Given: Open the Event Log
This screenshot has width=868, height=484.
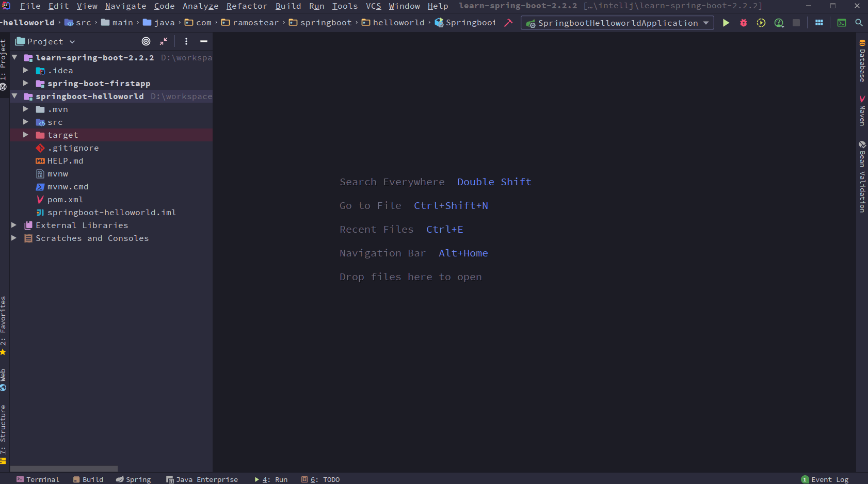Looking at the screenshot, I should pos(826,479).
